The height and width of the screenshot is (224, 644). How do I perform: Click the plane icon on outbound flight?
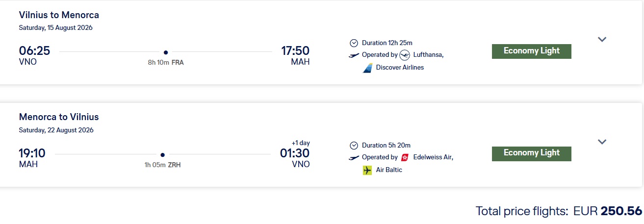point(354,55)
